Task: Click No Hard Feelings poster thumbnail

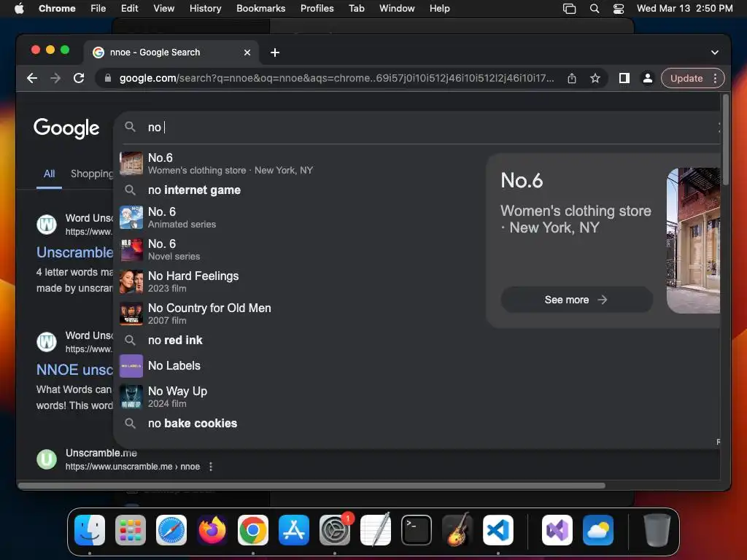Action: pos(131,281)
